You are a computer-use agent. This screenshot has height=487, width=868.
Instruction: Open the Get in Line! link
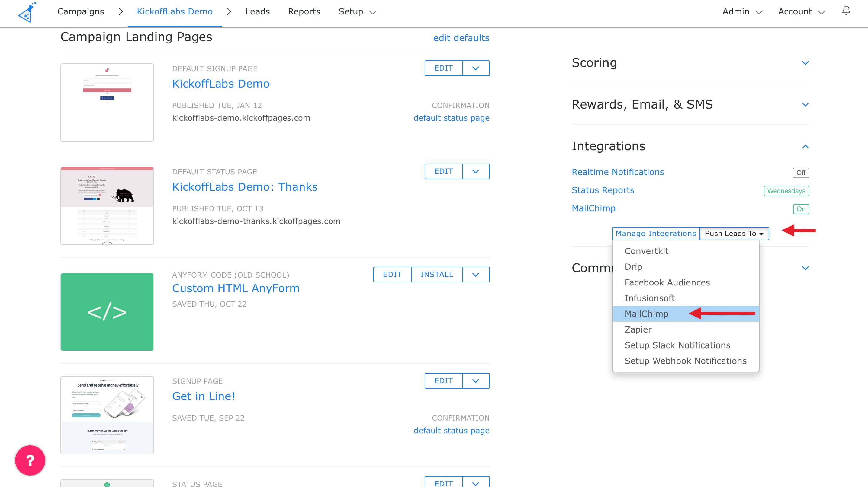pos(204,396)
